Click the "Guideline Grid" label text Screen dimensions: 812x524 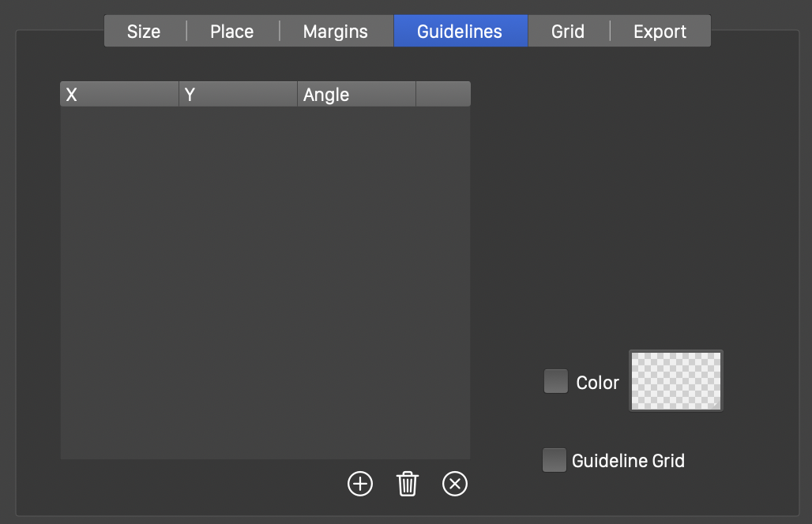tap(628, 461)
